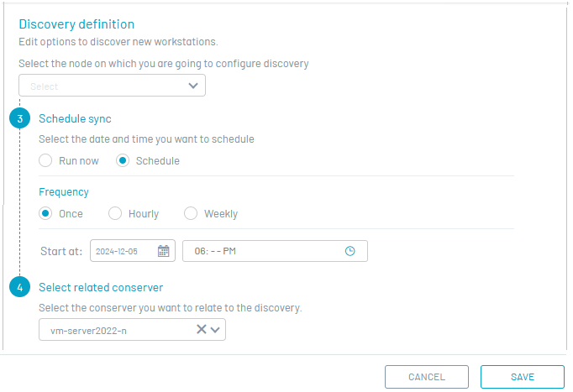The height and width of the screenshot is (392, 573).
Task: Click the 06:-- PM time field
Action: (260, 251)
